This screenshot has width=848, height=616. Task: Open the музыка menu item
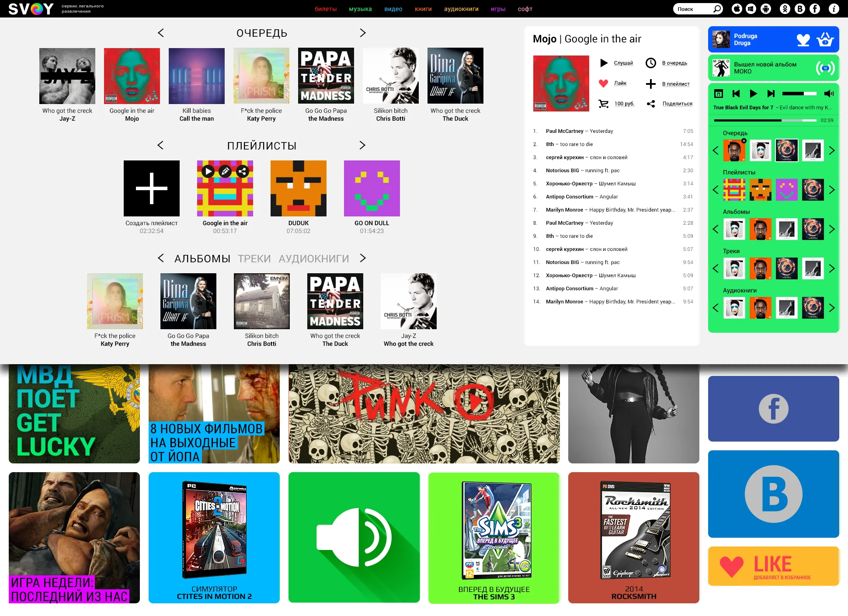tap(360, 9)
